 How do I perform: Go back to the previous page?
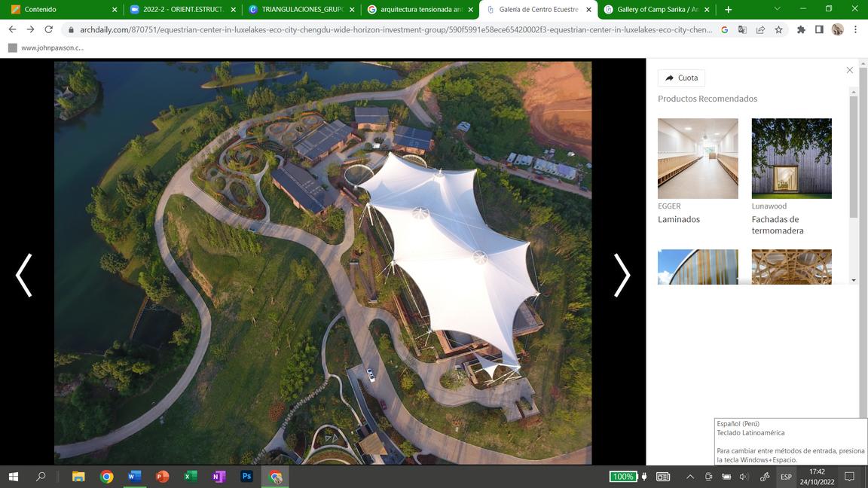click(12, 29)
